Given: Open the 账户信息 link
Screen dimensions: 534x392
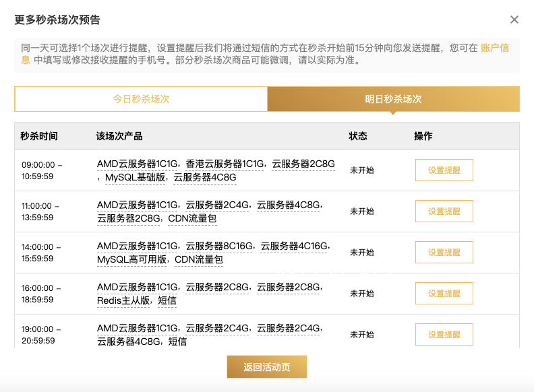Looking at the screenshot, I should (495, 48).
